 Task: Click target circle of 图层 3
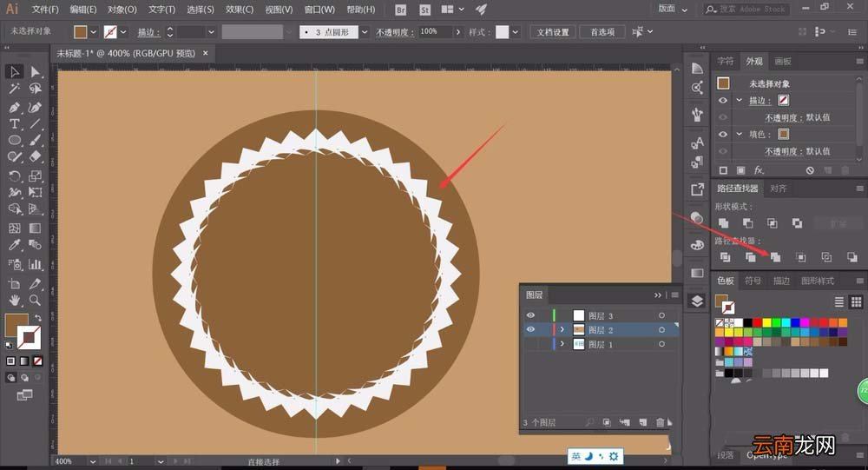(661, 315)
